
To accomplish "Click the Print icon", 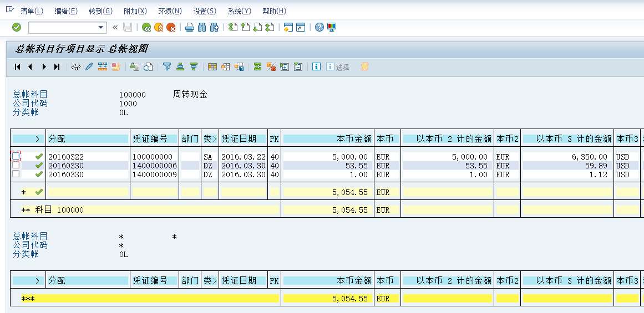I will (189, 28).
